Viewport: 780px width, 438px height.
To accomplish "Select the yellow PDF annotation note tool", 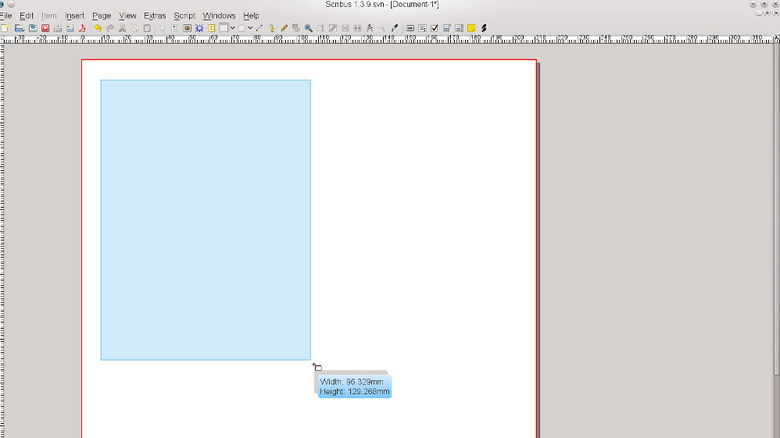I will point(471,28).
